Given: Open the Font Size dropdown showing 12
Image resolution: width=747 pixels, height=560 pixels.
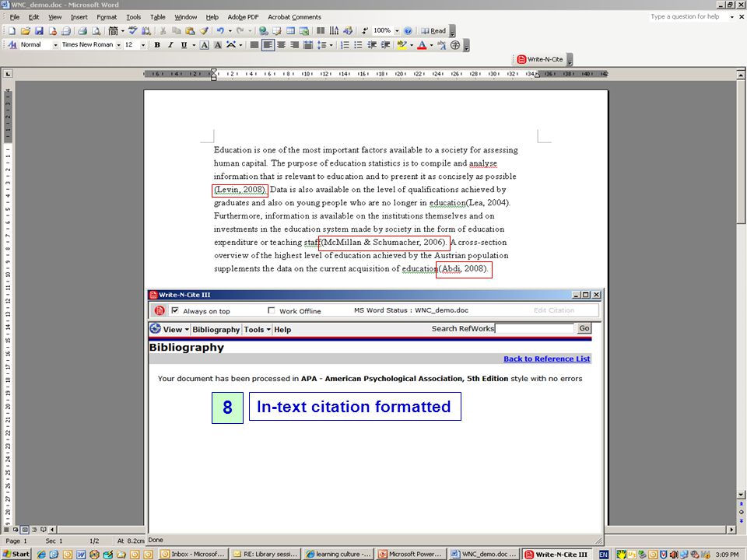Looking at the screenshot, I should pyautogui.click(x=143, y=45).
